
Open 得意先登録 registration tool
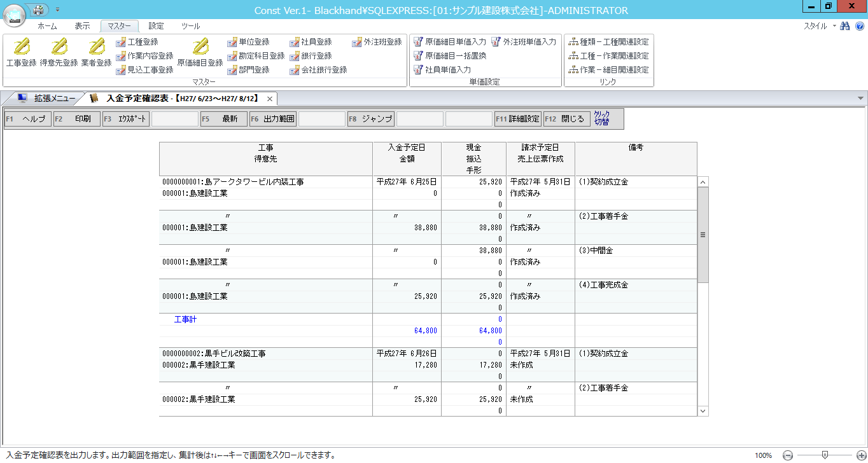(x=58, y=57)
